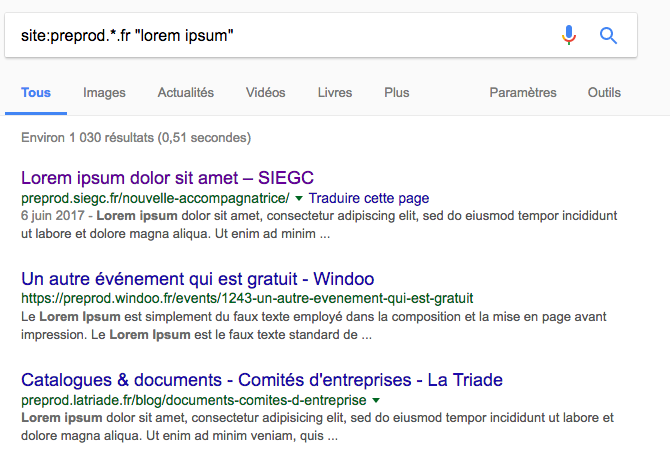This screenshot has width=670, height=459.
Task: Open the Actualités tab
Action: click(185, 92)
